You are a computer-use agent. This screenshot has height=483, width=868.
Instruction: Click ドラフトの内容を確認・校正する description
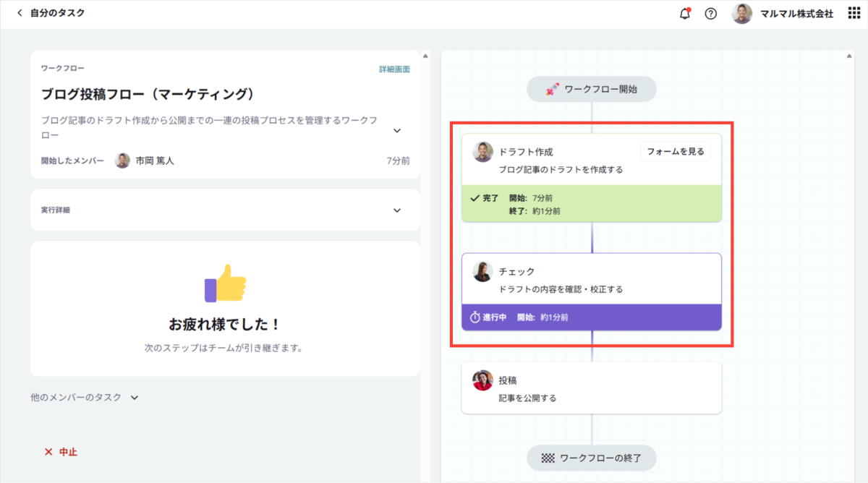point(561,289)
